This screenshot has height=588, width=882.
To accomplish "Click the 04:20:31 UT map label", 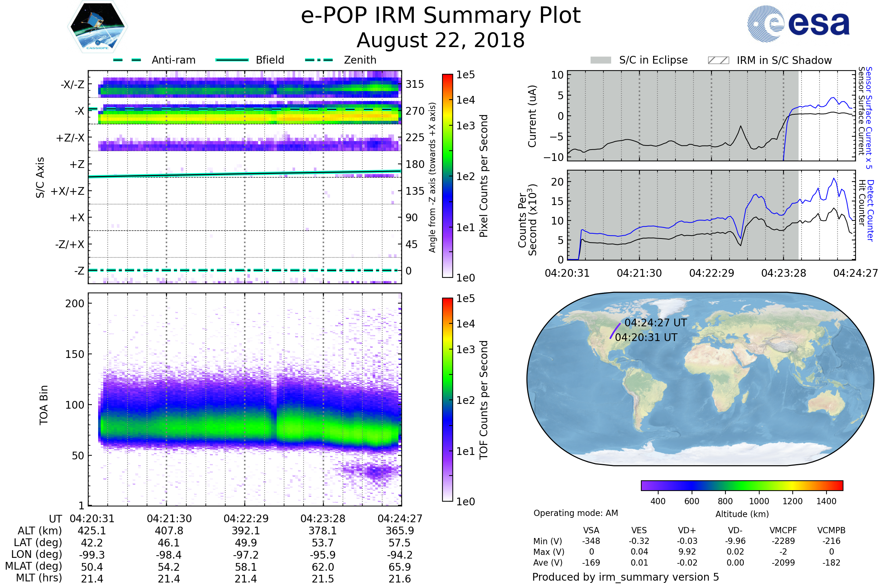I will pos(646,337).
